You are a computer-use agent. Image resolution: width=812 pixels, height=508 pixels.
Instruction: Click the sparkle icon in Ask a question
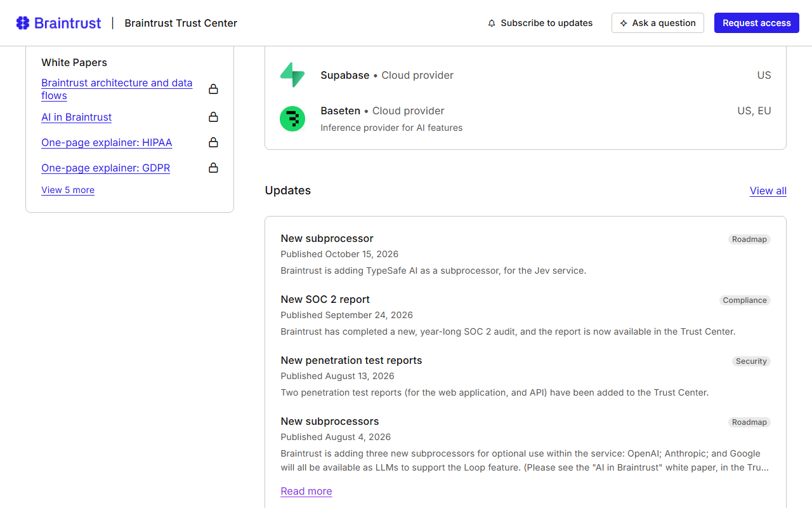point(624,23)
